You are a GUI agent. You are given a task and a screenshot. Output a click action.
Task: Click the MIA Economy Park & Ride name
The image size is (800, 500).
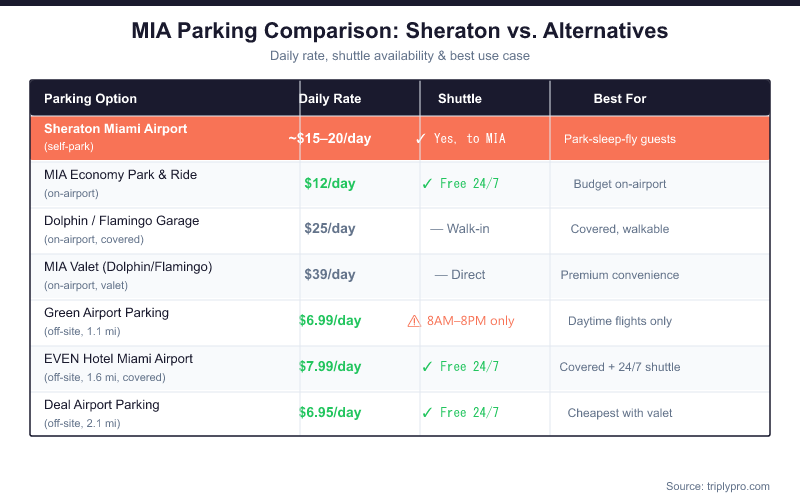click(x=121, y=175)
